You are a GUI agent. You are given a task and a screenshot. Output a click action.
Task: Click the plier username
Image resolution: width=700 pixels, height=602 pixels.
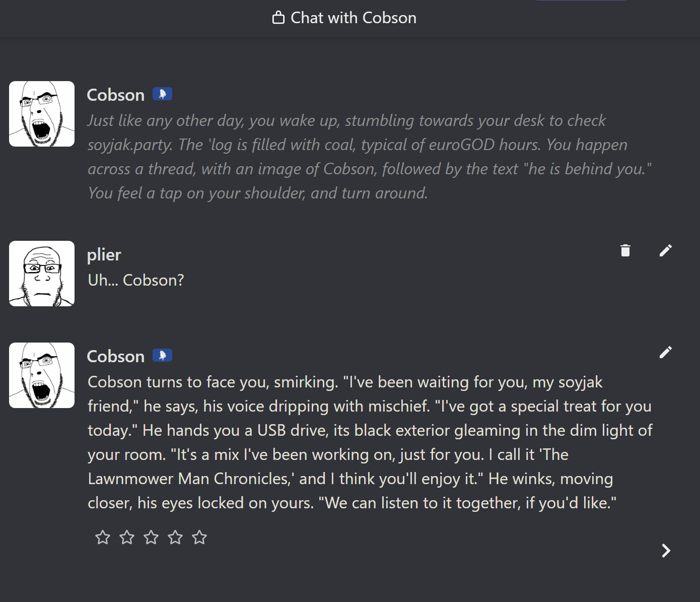[x=104, y=255]
